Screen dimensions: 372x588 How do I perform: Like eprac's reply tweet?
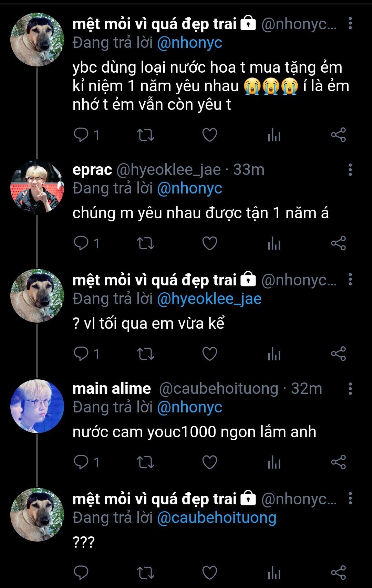209,243
